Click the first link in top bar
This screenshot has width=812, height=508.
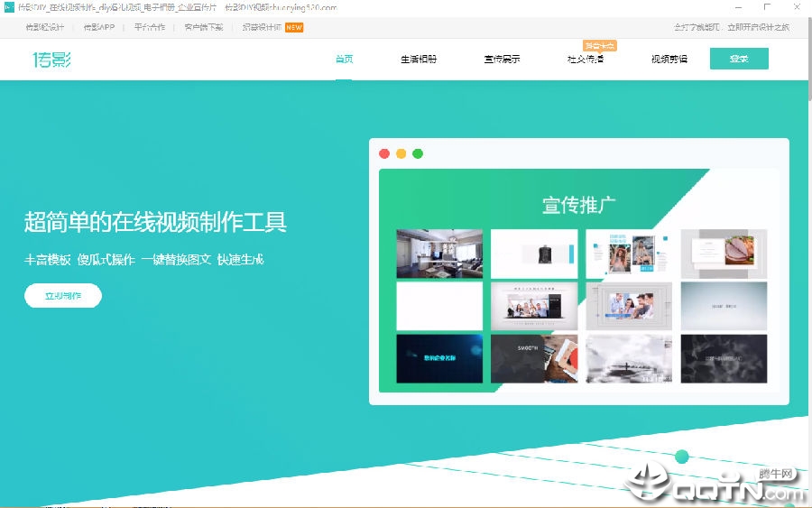click(45, 27)
